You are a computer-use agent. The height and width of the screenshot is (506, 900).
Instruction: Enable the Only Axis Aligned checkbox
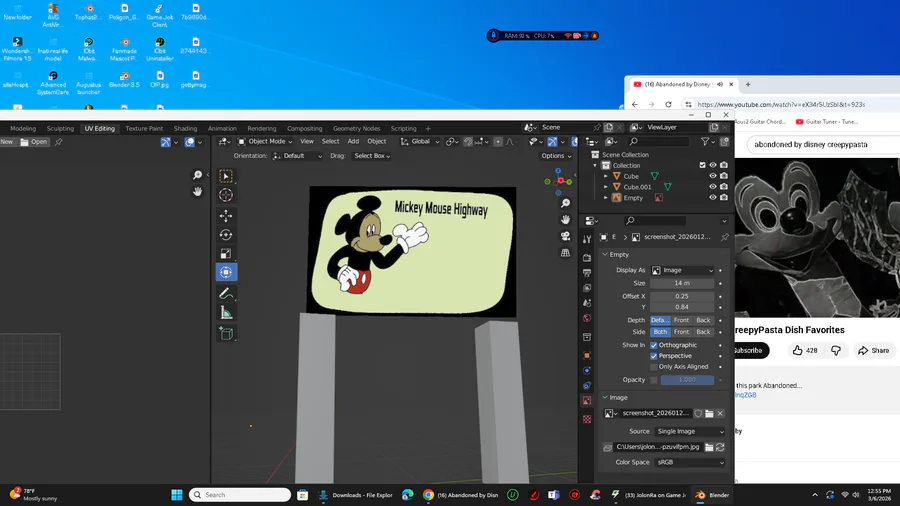tap(654, 367)
